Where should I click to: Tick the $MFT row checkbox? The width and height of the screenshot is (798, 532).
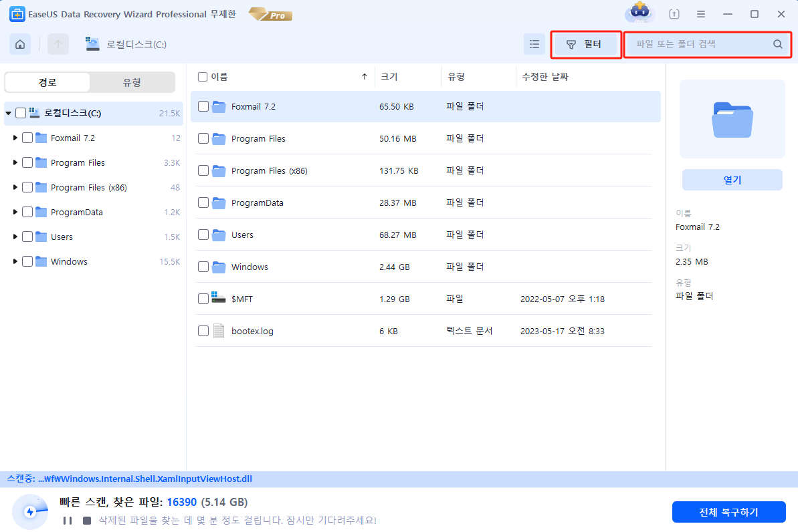pos(203,299)
